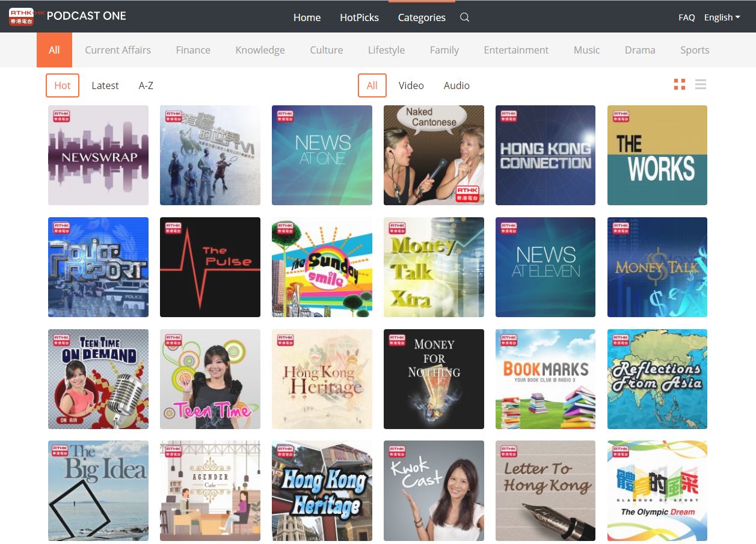756x544 pixels.
Task: Select the Sports category tab
Action: click(695, 50)
